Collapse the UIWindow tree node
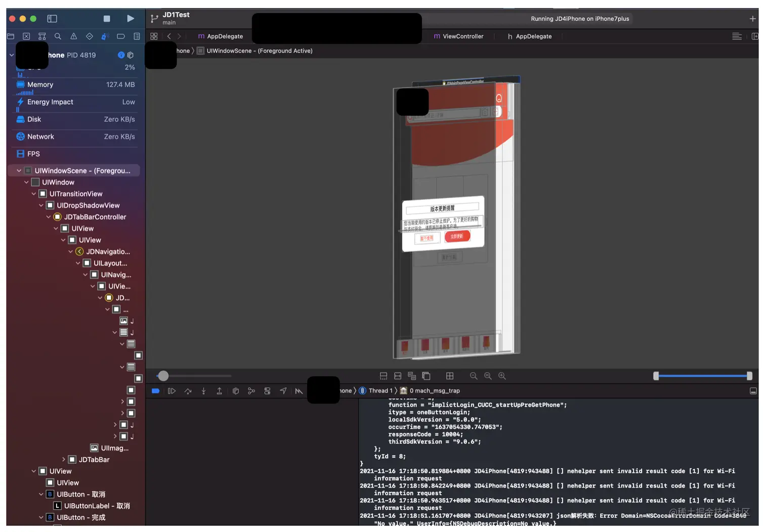The height and width of the screenshot is (532, 765). [26, 183]
